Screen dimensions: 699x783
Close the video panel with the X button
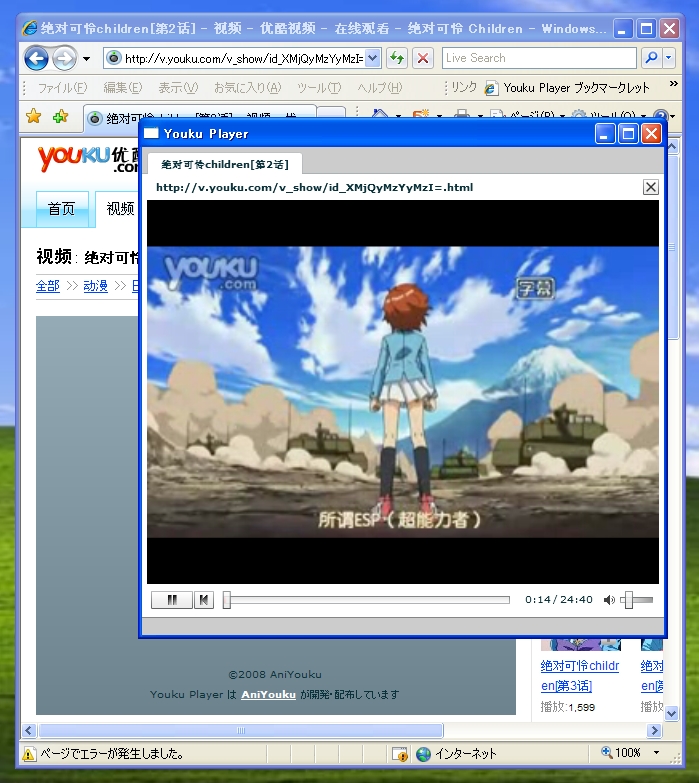coord(650,187)
